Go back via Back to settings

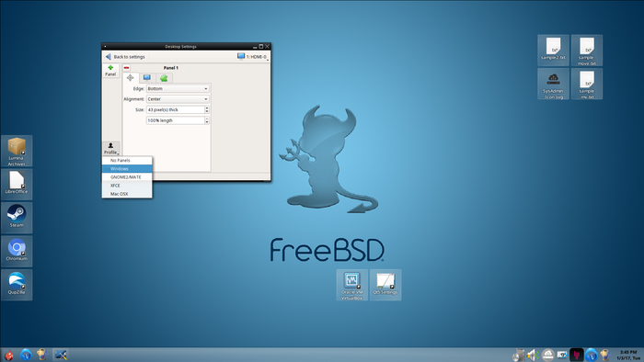(x=125, y=57)
